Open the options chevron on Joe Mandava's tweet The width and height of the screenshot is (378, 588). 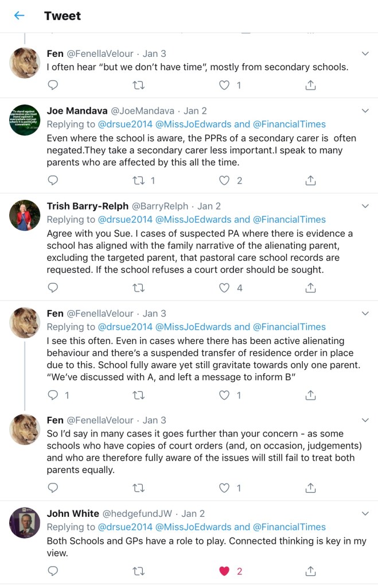(365, 111)
